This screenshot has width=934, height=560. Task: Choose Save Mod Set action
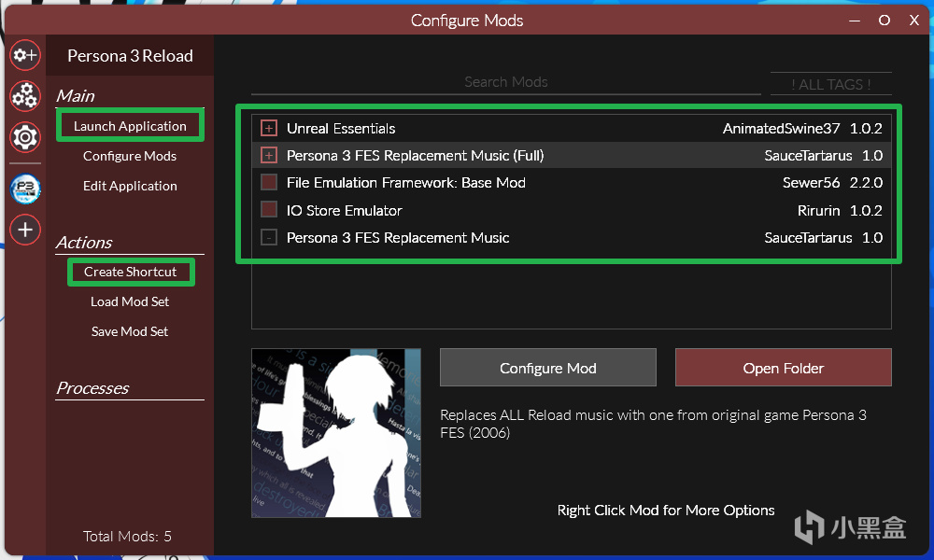click(130, 331)
